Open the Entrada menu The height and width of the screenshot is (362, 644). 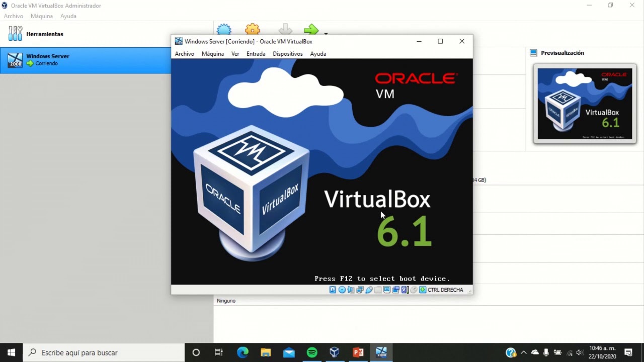pyautogui.click(x=256, y=54)
